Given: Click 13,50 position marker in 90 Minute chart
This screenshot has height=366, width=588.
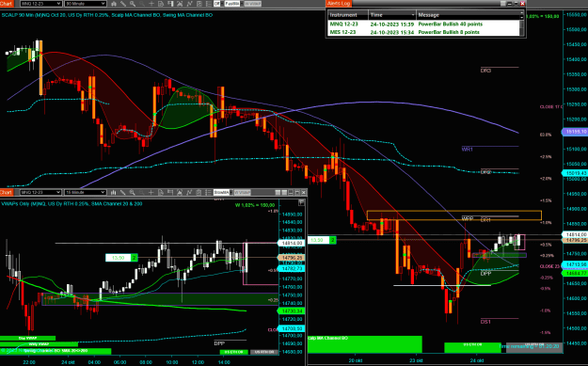Looking at the screenshot, I should [322, 240].
